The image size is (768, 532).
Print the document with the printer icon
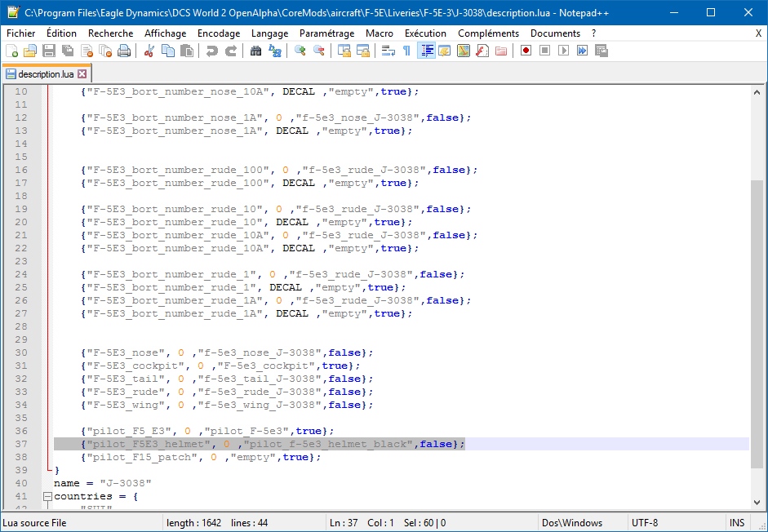[124, 51]
